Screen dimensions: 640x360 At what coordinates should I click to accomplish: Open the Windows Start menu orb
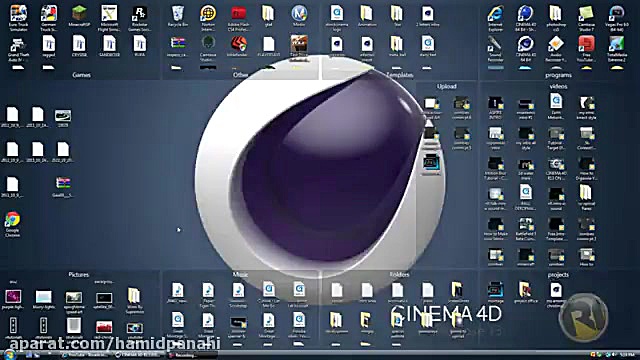click(x=9, y=355)
